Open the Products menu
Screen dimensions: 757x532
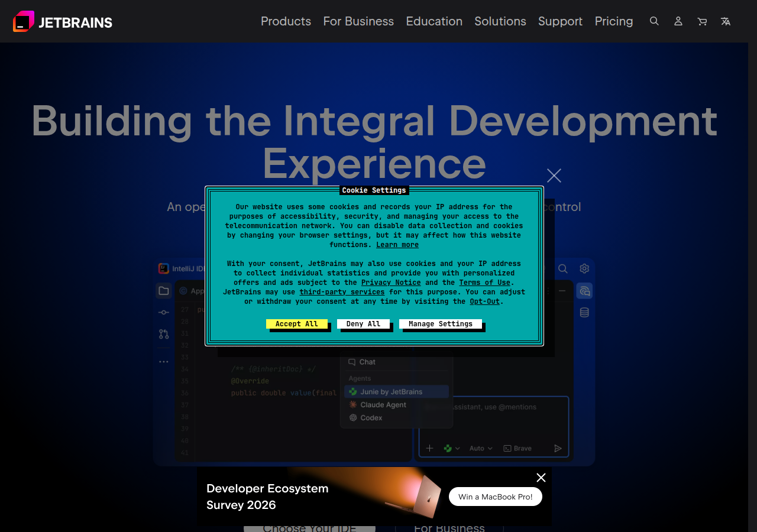point(286,21)
